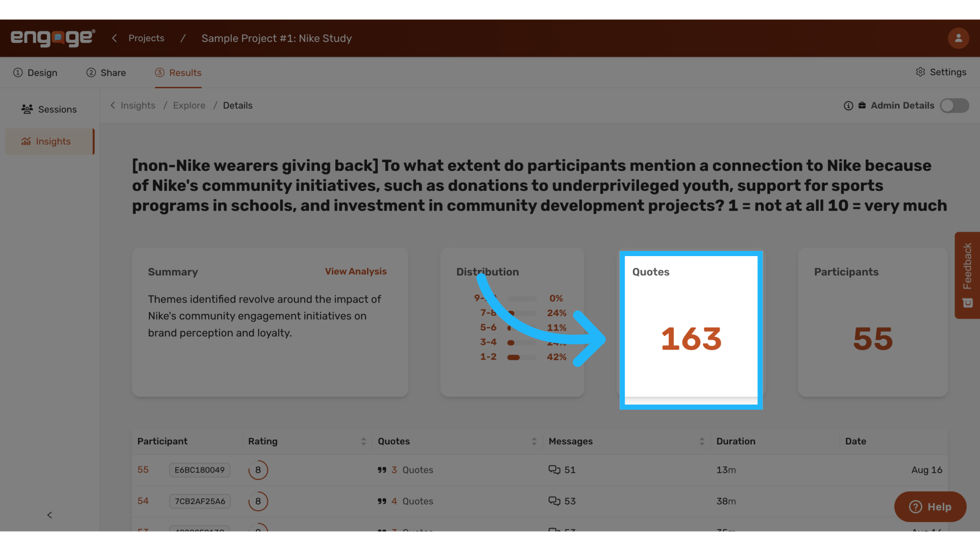Sort table by Rating column arrows
Viewport: 980px width, 551px height.
coord(363,441)
